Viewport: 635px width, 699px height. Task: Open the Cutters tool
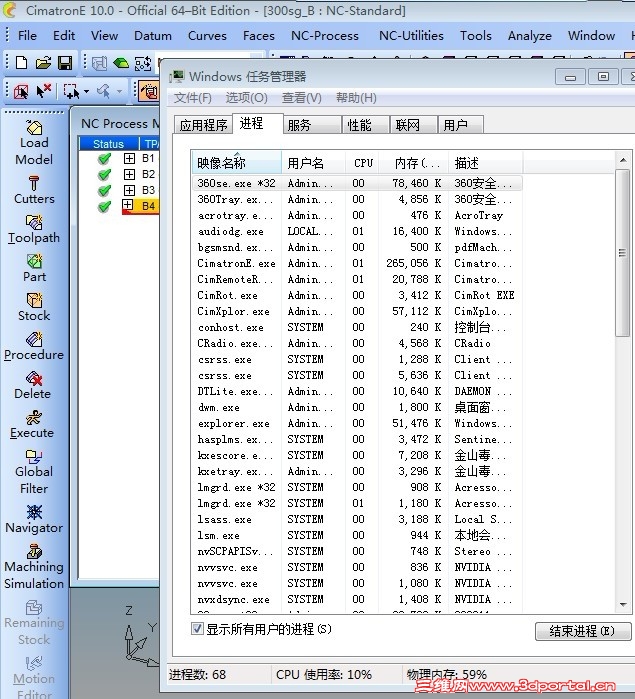tap(34, 190)
